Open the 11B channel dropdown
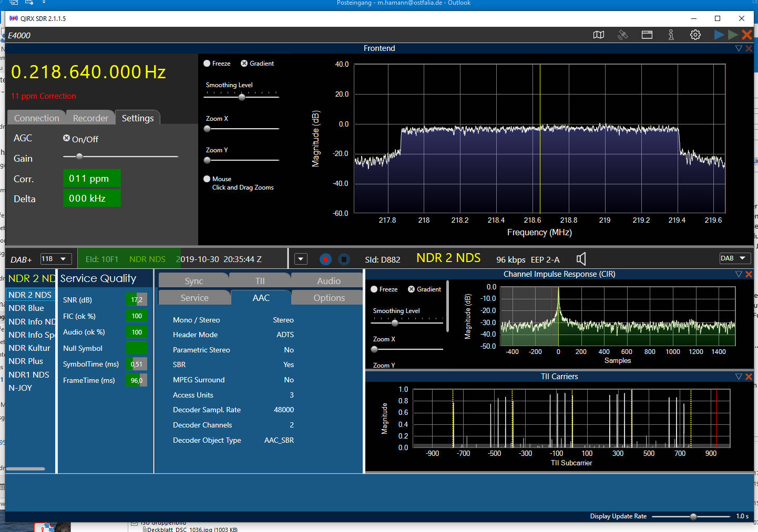The image size is (758, 532). (56, 259)
